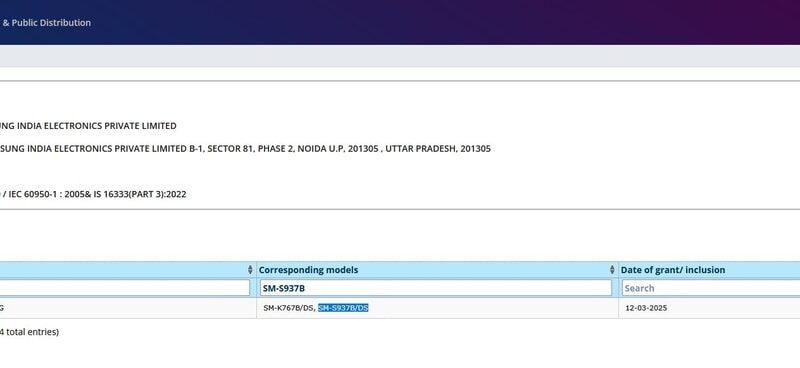Sort by Corresponding models column arrows
The image size is (800, 368).
[612, 269]
